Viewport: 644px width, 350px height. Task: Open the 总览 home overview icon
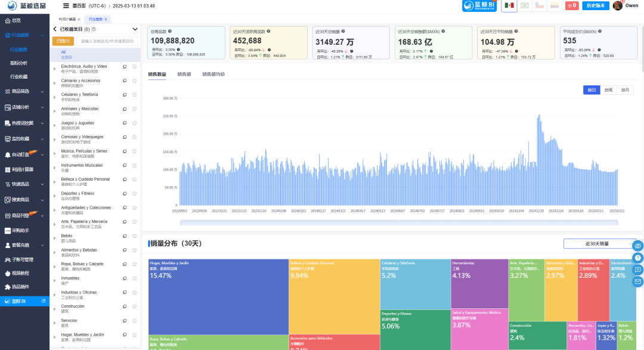[x=7, y=20]
